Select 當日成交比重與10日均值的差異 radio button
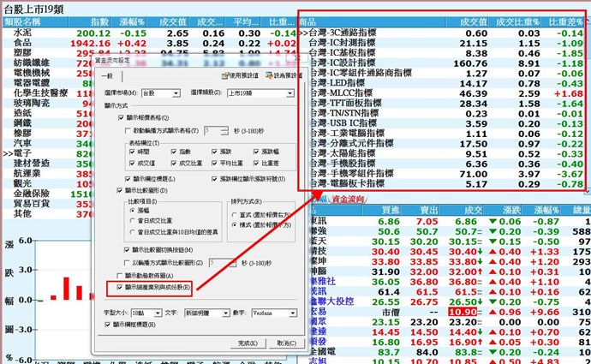 (132, 232)
